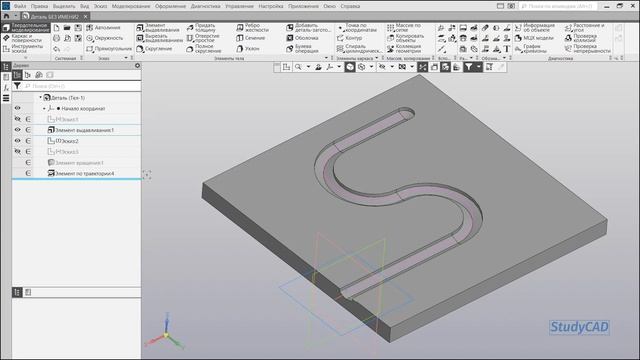Switch to Инструменты эскиза toolset

pyautogui.click(x=25, y=49)
